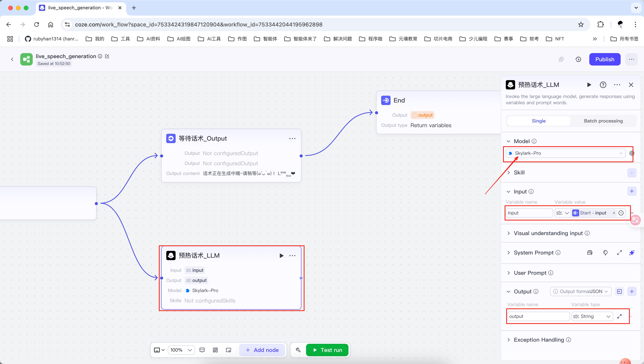Add a new Input variable
This screenshot has width=644, height=364.
pos(632,192)
